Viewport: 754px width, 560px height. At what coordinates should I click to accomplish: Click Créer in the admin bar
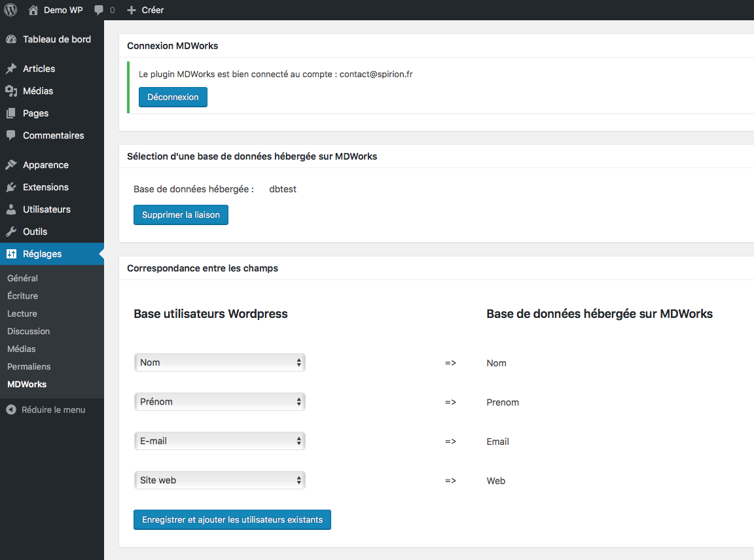tap(153, 10)
